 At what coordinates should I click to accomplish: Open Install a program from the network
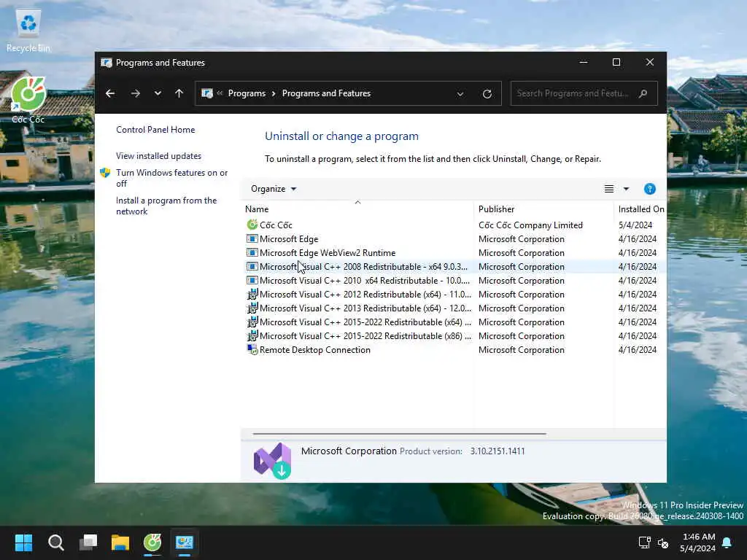coord(166,206)
